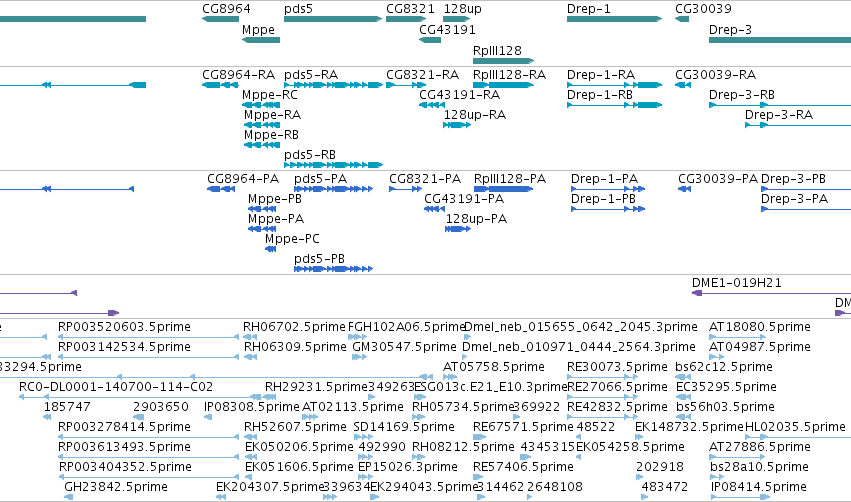Open protein RpIII128-PA
Viewport: 851px width, 502px height.
pos(510,179)
